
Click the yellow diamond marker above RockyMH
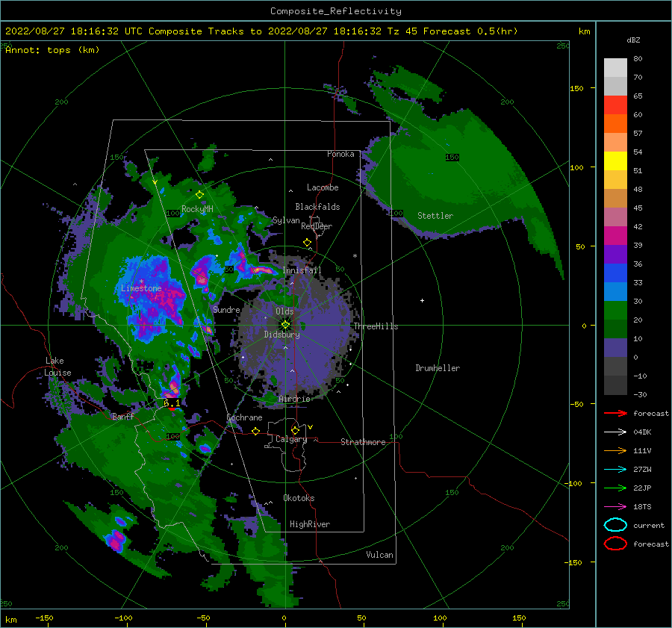[x=199, y=195]
